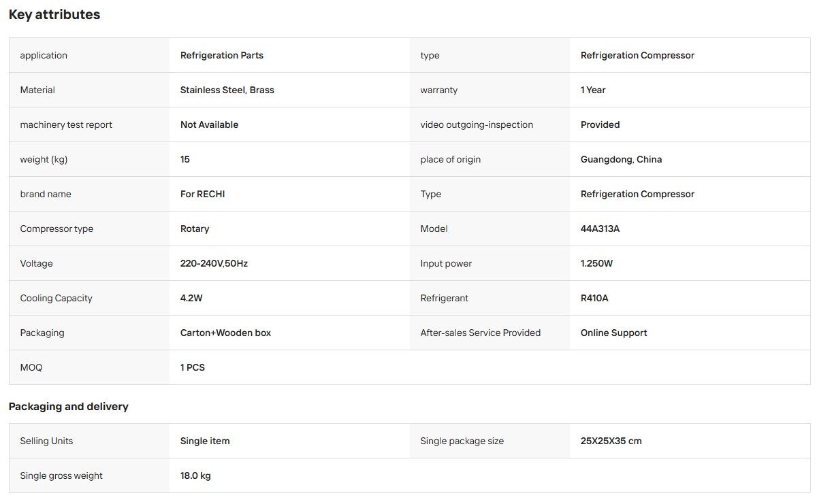Click the Key attributes heading
The width and height of the screenshot is (817, 504).
54,14
